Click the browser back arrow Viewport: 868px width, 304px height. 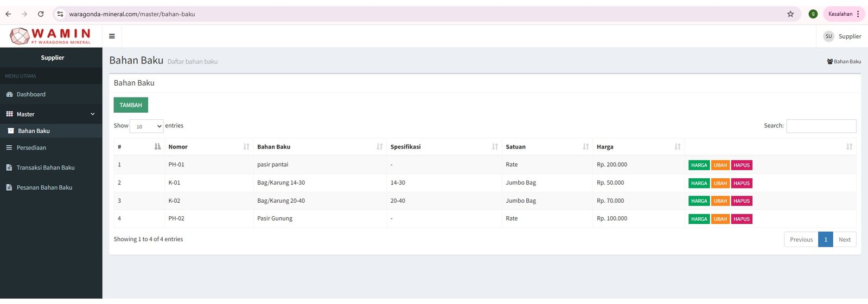coord(8,14)
